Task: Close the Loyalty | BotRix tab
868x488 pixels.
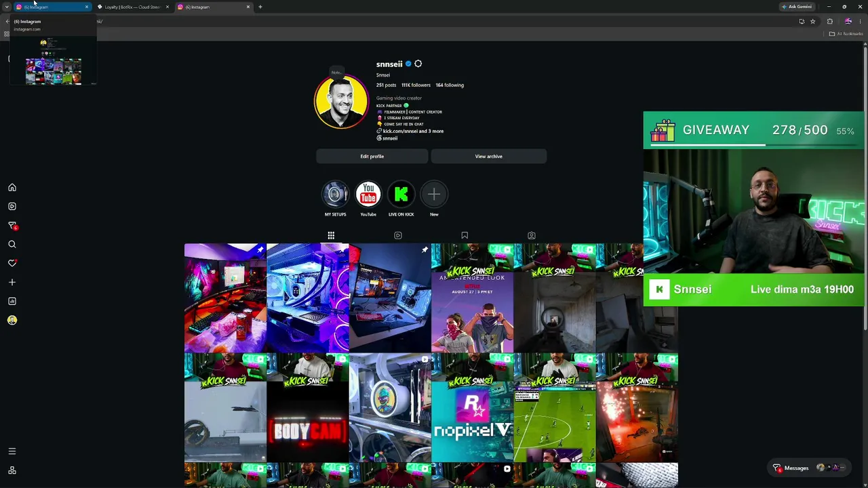Action: coord(167,7)
